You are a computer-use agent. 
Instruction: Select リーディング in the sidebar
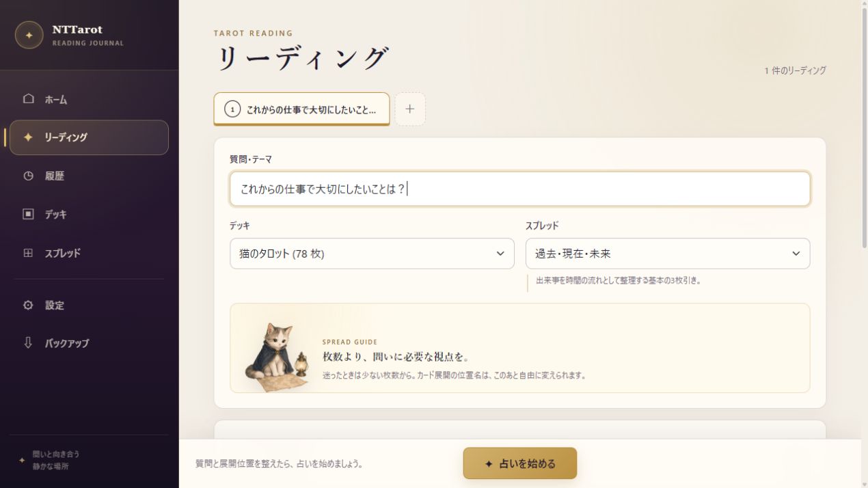click(89, 137)
